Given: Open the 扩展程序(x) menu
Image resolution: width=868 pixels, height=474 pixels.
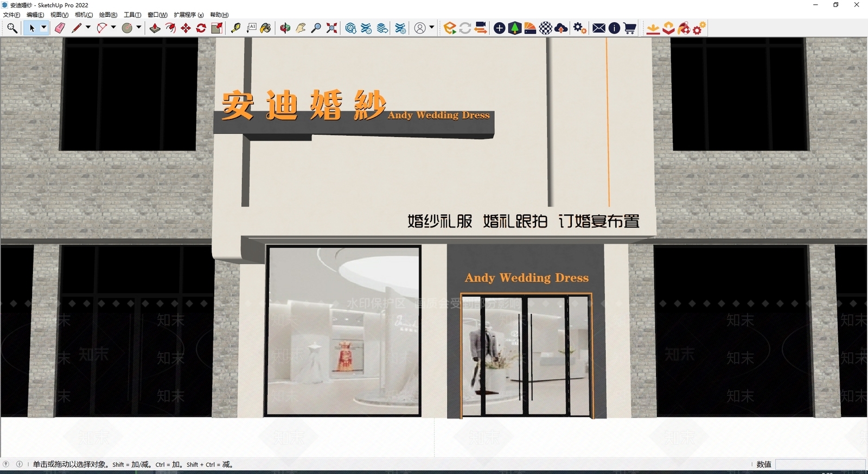Looking at the screenshot, I should (x=189, y=15).
